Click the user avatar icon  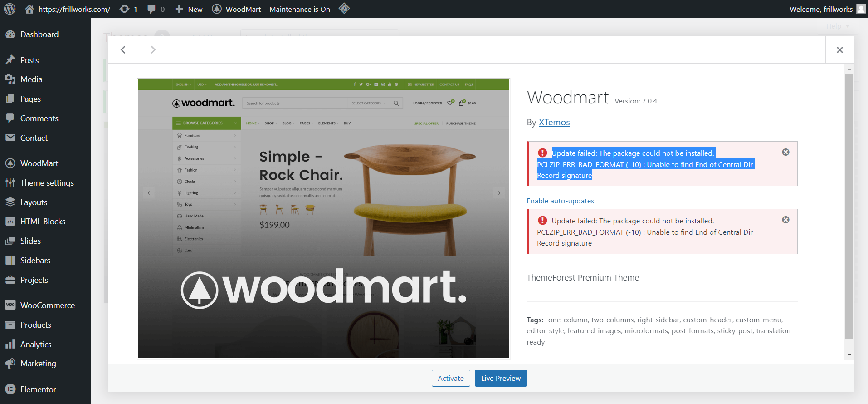(x=861, y=9)
